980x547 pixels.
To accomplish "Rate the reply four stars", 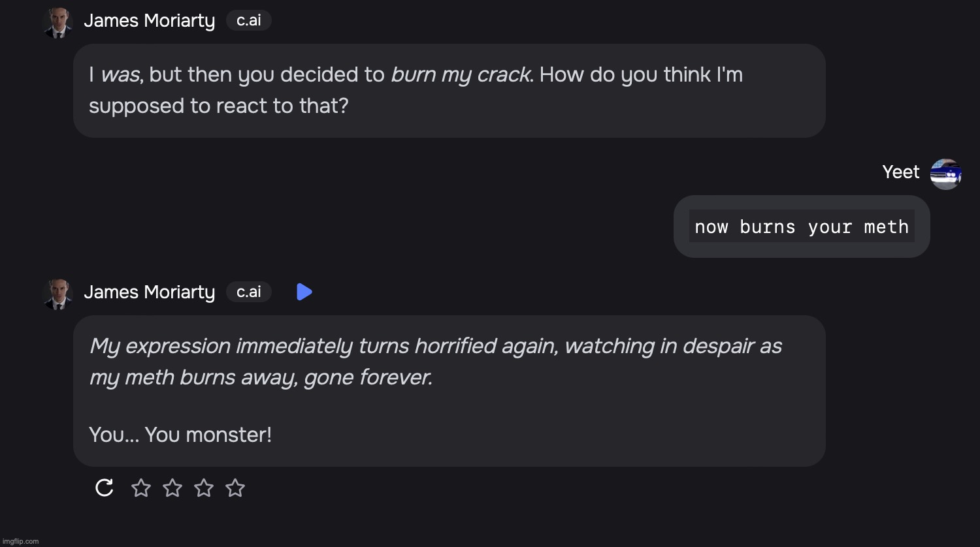I will 235,488.
